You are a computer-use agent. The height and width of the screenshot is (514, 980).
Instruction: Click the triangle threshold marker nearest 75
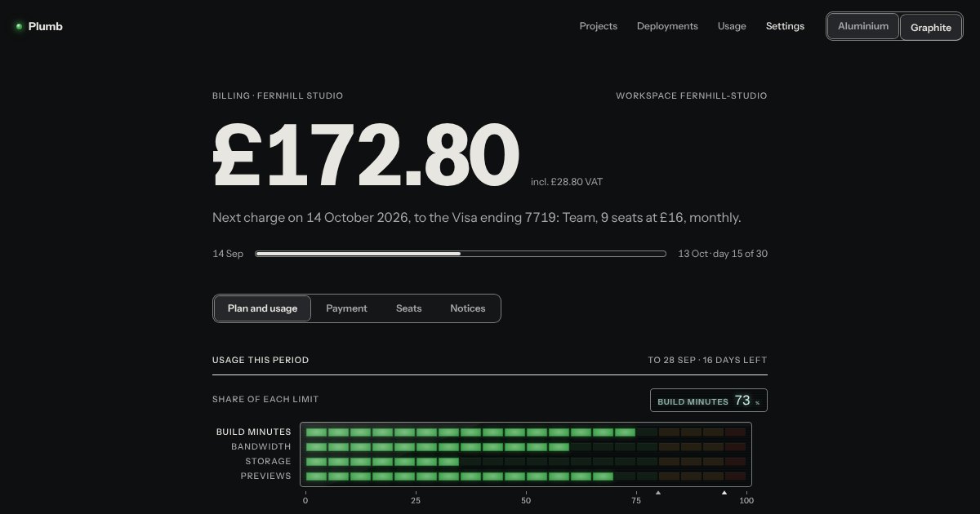(x=658, y=493)
